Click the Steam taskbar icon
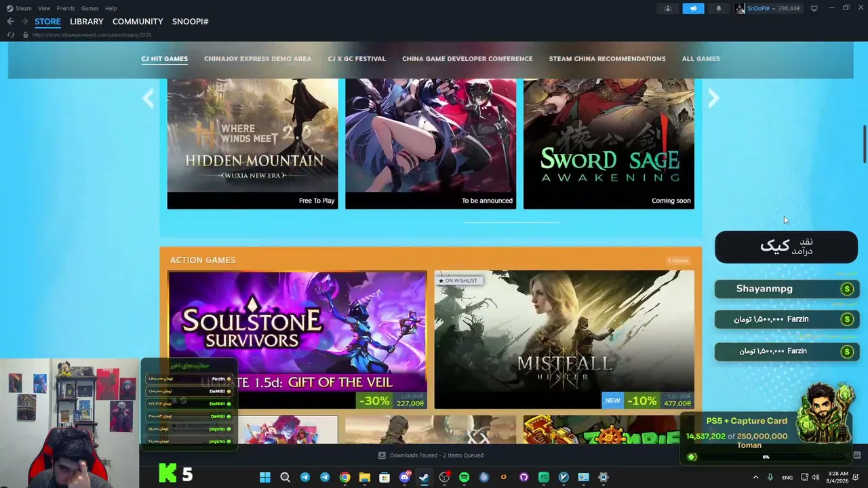This screenshot has height=488, width=868. [424, 477]
